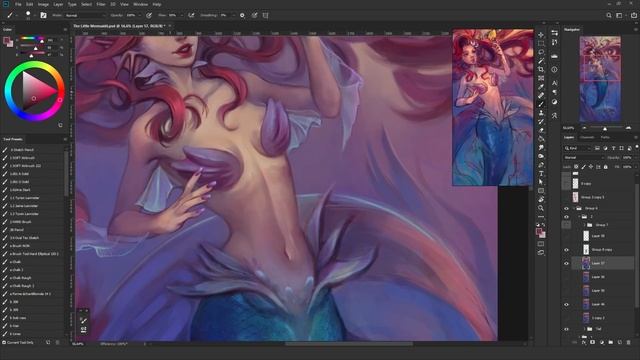
Task: Select the Eyedropper tool
Action: (541, 87)
